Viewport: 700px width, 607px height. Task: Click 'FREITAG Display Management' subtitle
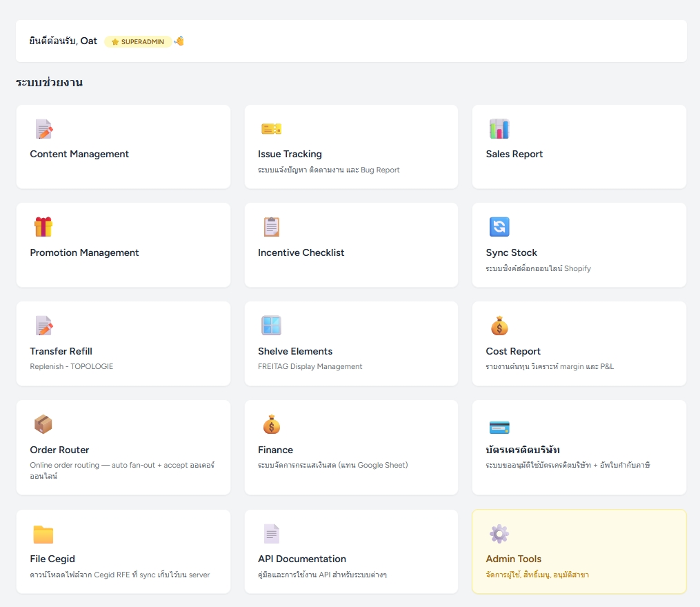(310, 367)
